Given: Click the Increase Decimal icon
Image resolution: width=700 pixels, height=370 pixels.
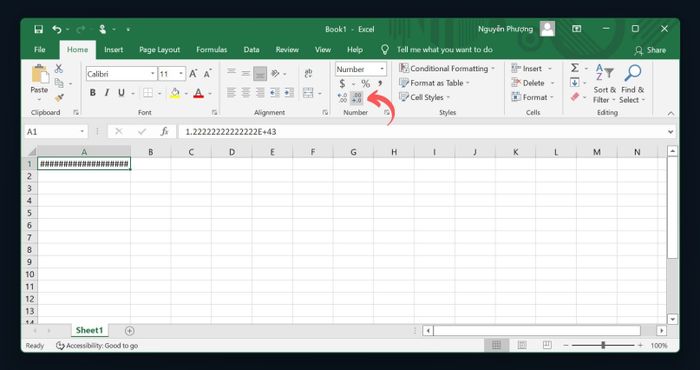Looking at the screenshot, I should click(x=342, y=98).
